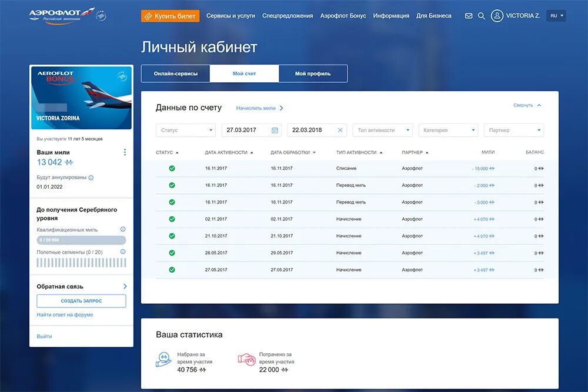The width and height of the screenshot is (588, 392).
Task: Open the mail envelope icon in header
Action: (x=469, y=16)
